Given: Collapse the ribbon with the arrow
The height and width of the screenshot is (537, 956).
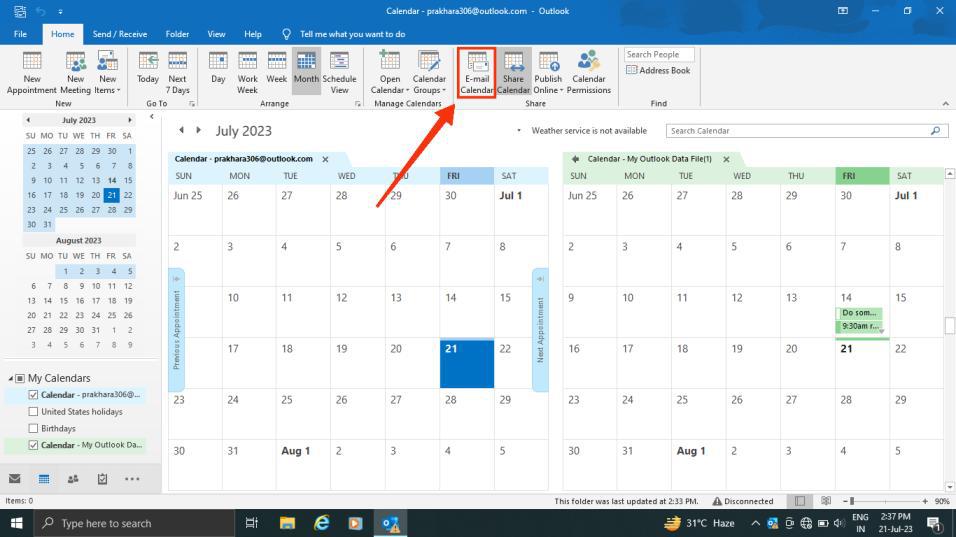Looking at the screenshot, I should (945, 104).
